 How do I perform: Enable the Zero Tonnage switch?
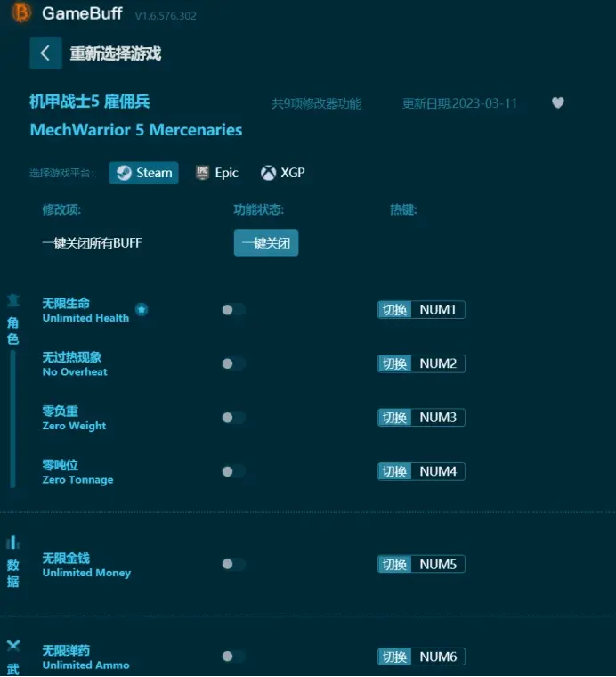233,471
